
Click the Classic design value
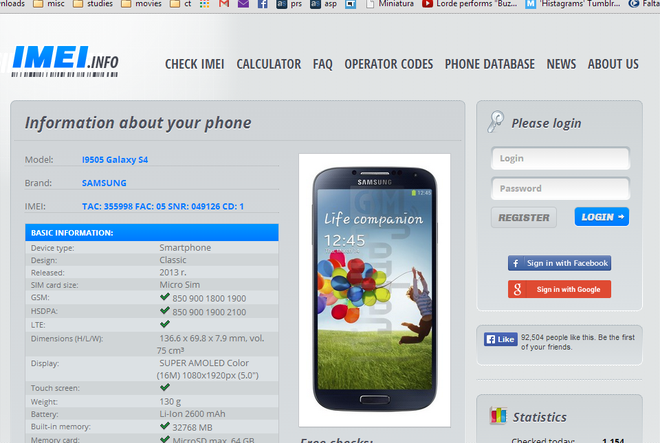tap(173, 260)
